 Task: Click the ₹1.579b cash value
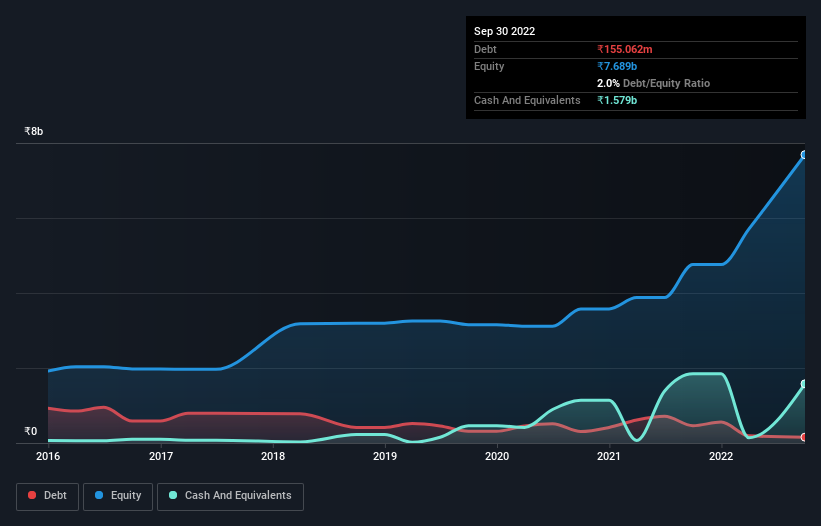click(617, 100)
